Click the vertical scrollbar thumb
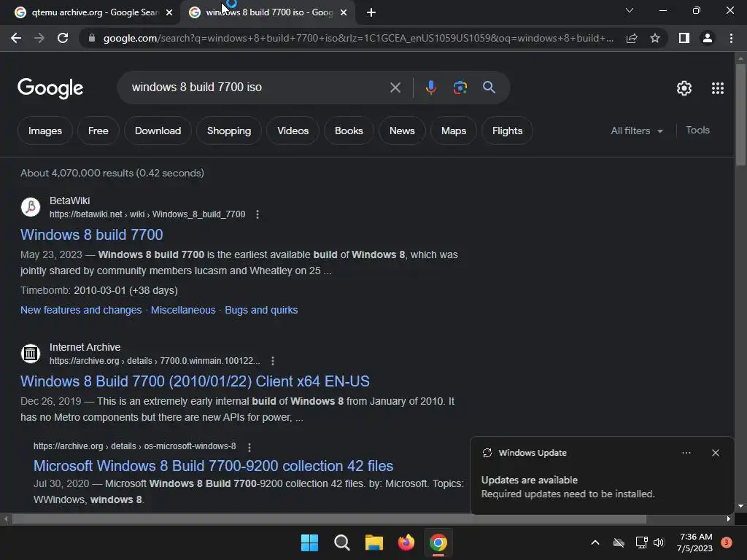747x560 pixels. [740, 114]
